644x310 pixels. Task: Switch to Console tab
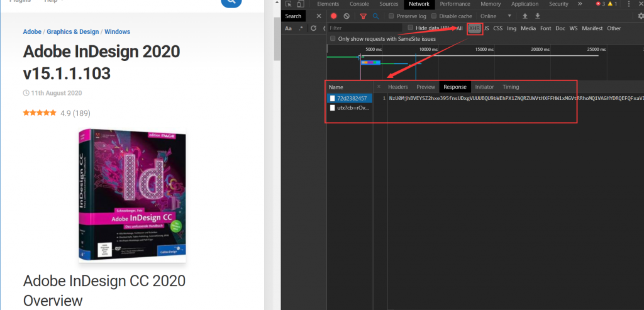click(359, 4)
